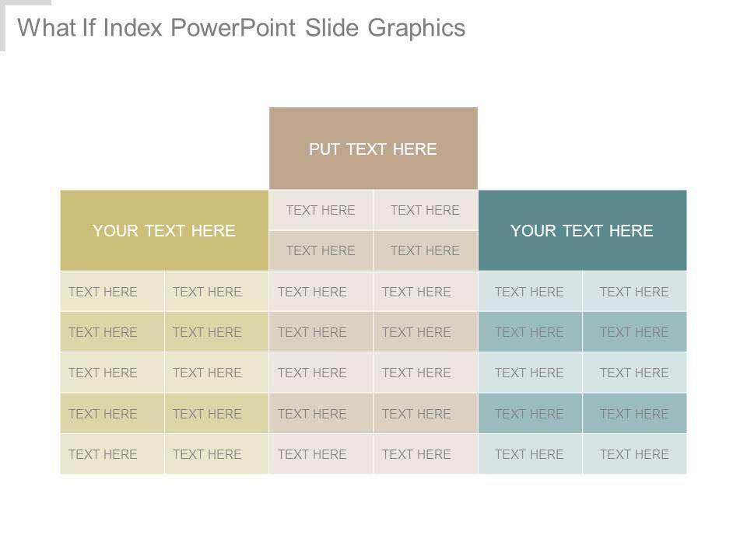
Task: Select first cell directly below teal header's right side
Action: pos(634,292)
